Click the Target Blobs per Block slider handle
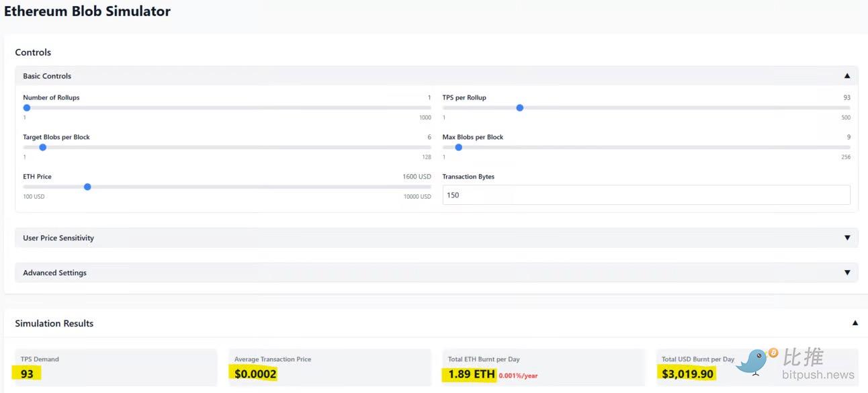Viewport: 868px width, 393px height. (x=42, y=147)
